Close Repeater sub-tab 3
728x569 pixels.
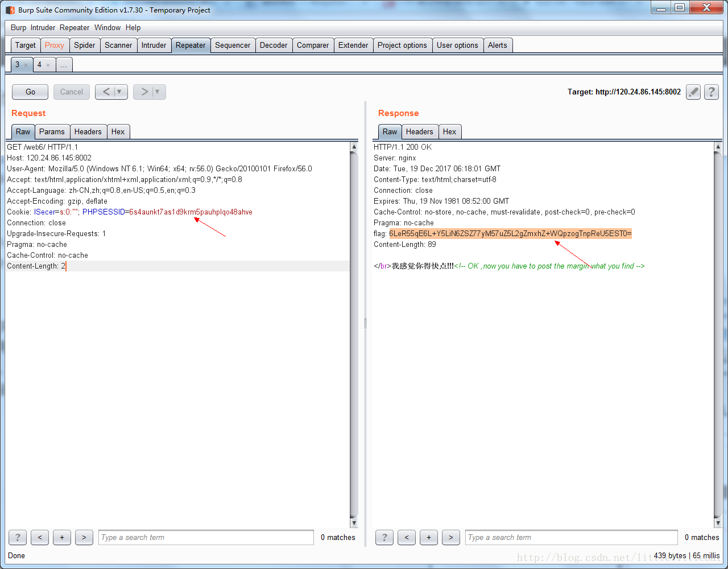click(26, 65)
